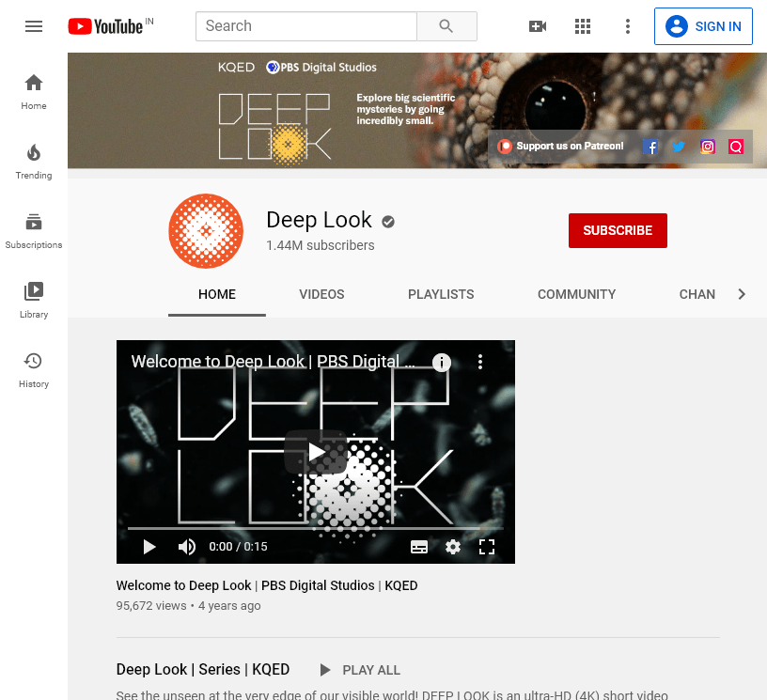Open the video settings gear
The width and height of the screenshot is (767, 700).
coord(453,547)
